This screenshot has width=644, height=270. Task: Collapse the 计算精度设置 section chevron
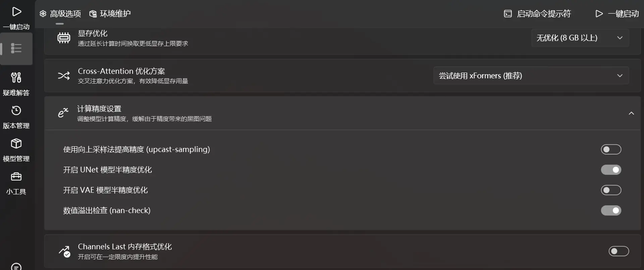[x=631, y=113]
